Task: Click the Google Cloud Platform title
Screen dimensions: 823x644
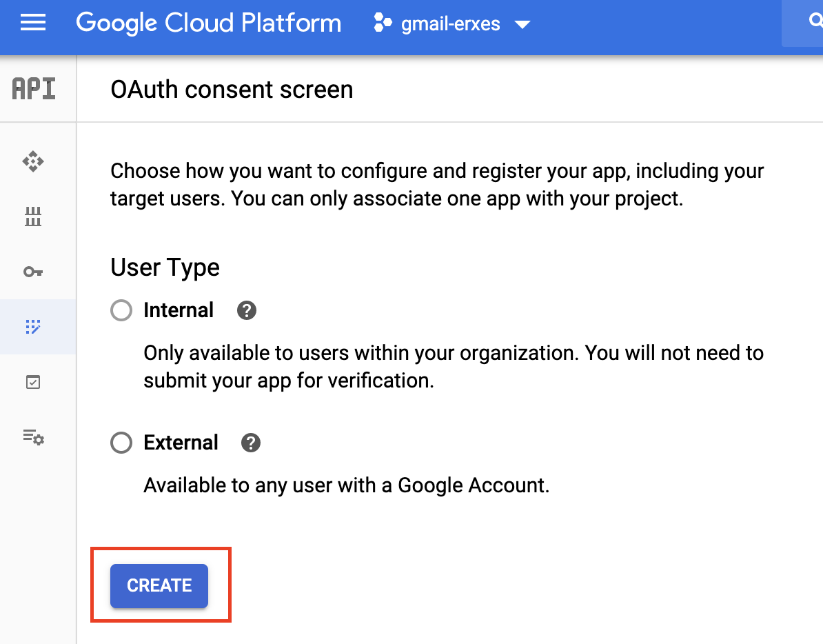Action: tap(208, 23)
